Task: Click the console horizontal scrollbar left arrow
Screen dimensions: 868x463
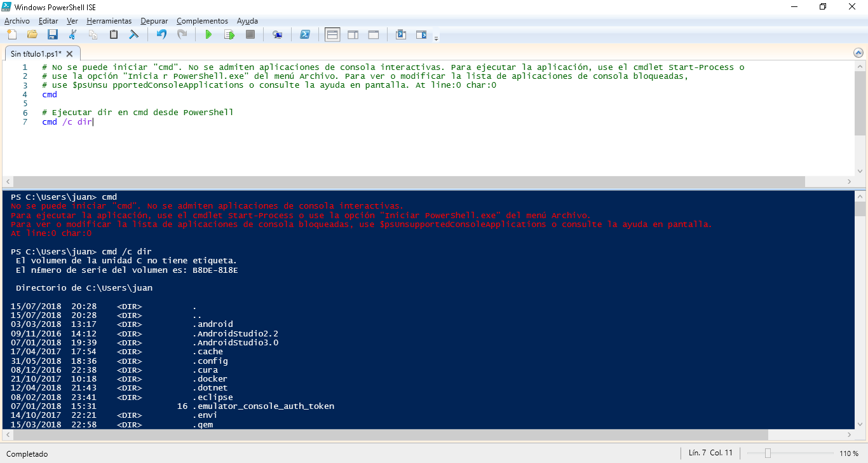Action: 8,434
